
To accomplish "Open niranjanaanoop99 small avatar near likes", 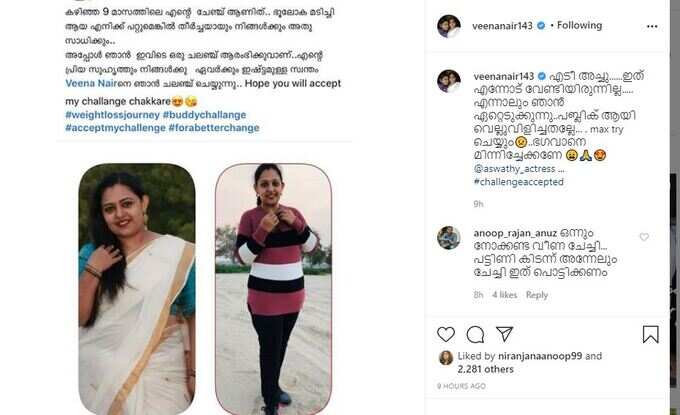I will coord(445,357).
